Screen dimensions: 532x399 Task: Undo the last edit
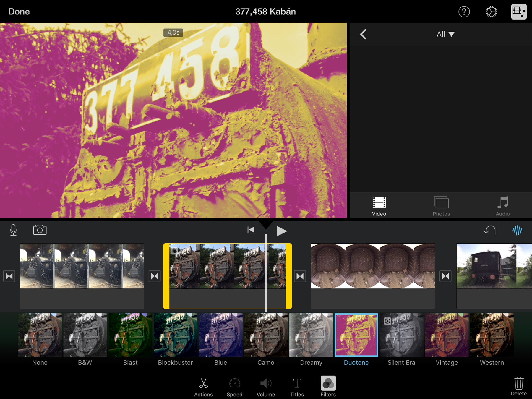point(489,230)
